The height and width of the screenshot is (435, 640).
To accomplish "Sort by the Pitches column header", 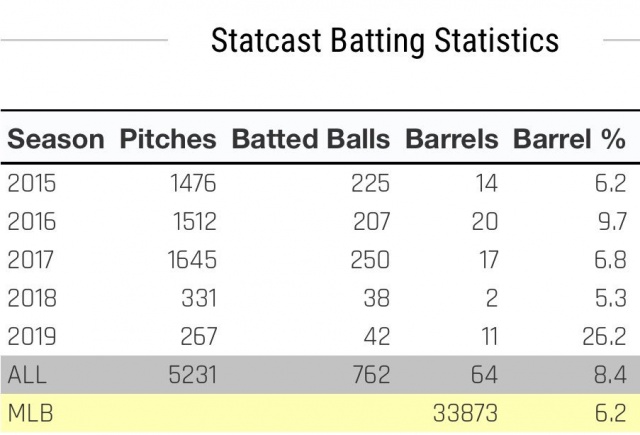I will [168, 139].
